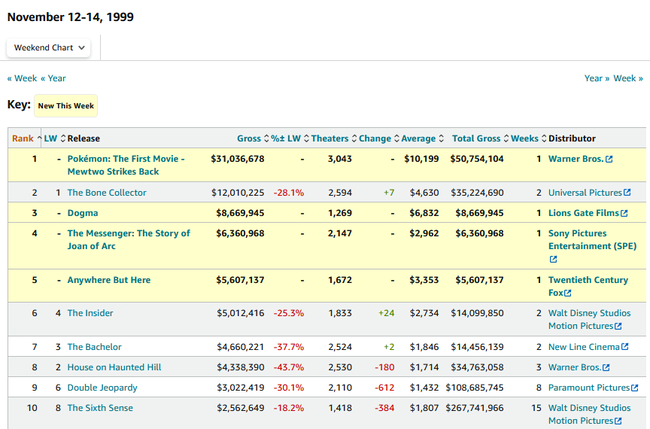Screen dimensions: 650x429
Task: Click the New This Week key badge
Action: 66,106
